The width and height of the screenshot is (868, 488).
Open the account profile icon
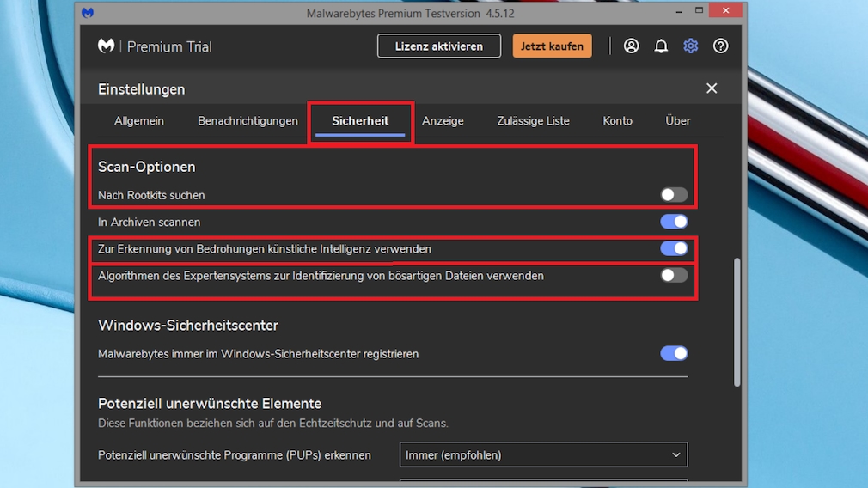coord(631,46)
